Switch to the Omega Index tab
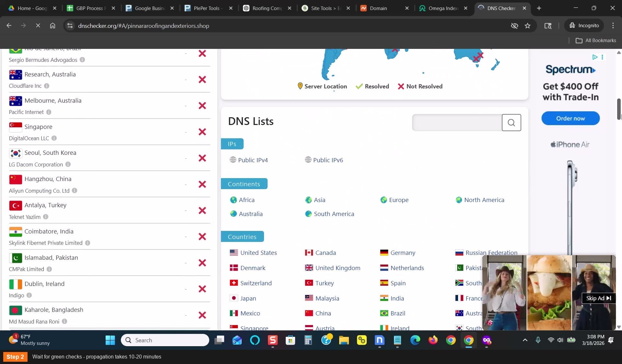 tap(443, 8)
